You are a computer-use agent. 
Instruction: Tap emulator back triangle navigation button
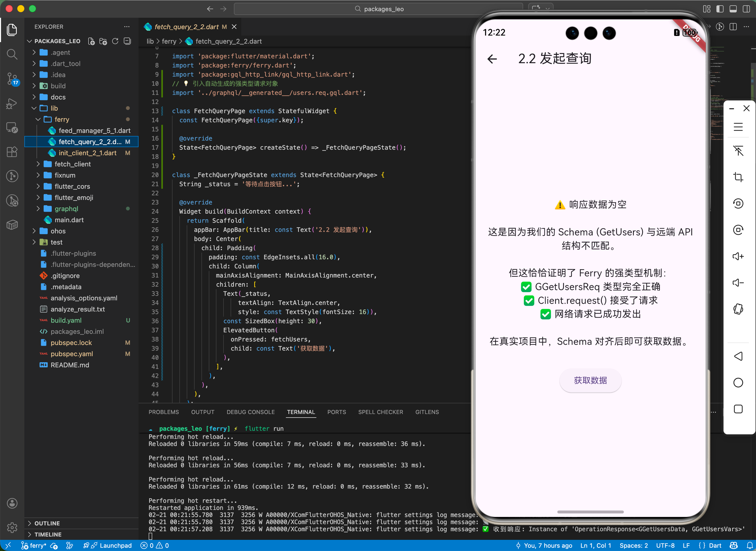[738, 356]
